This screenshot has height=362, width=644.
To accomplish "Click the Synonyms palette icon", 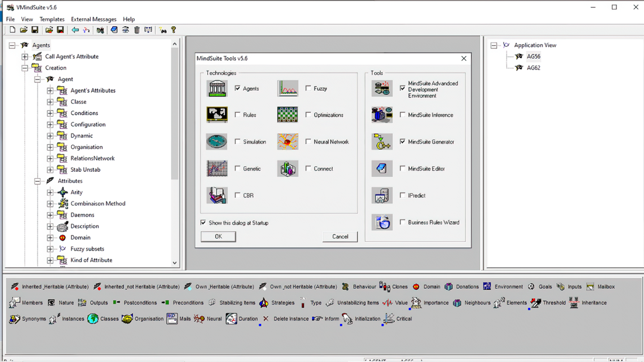I will [x=15, y=319].
